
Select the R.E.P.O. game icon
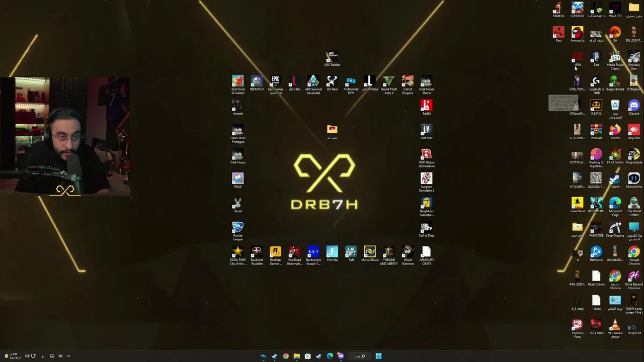(596, 108)
